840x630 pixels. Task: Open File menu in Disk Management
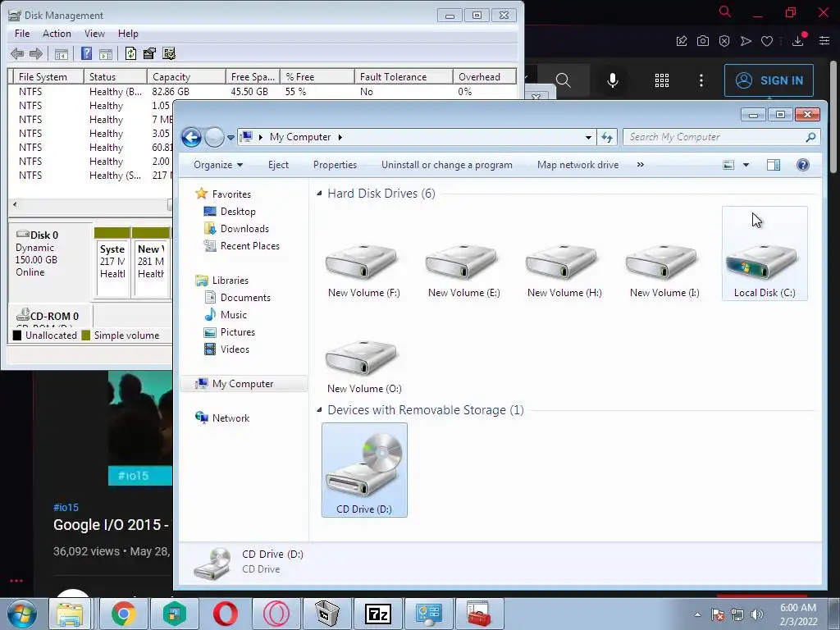22,33
